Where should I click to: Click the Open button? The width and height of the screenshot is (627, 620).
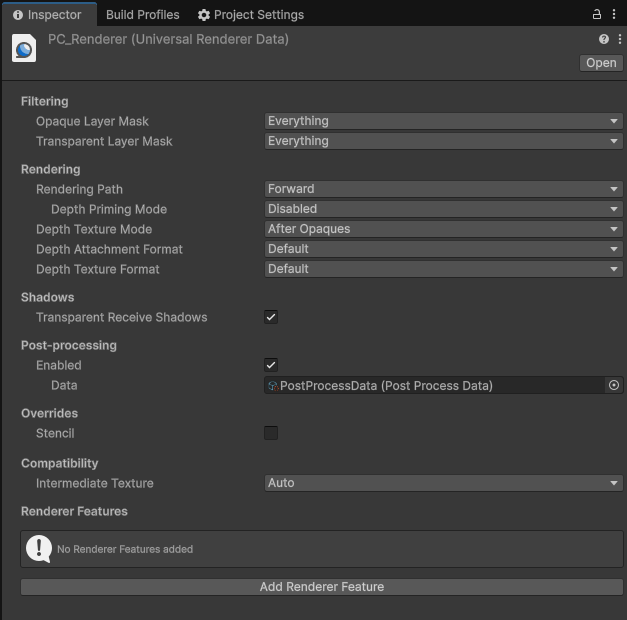pyautogui.click(x=601, y=63)
